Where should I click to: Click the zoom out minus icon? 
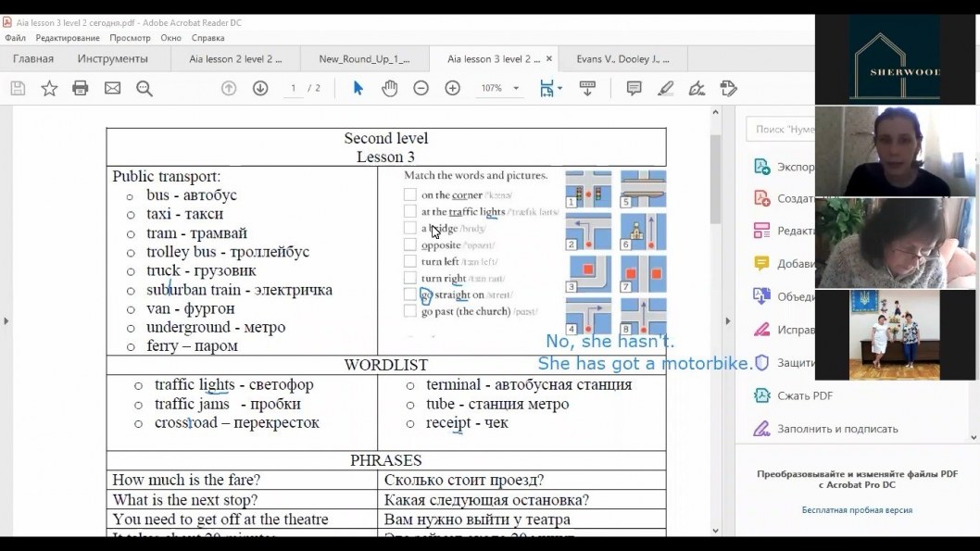pos(421,88)
